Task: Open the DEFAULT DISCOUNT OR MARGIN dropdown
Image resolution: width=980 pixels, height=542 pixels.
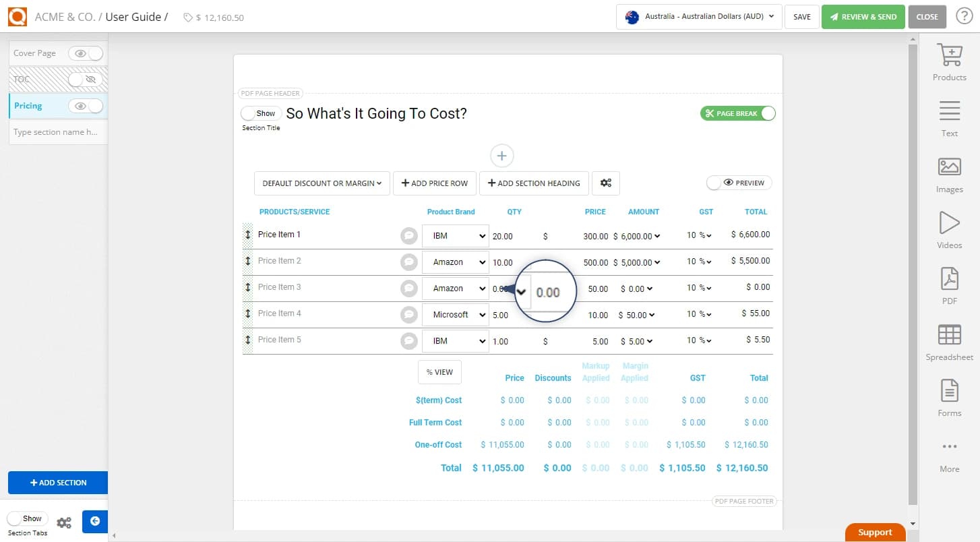Action: pyautogui.click(x=321, y=183)
